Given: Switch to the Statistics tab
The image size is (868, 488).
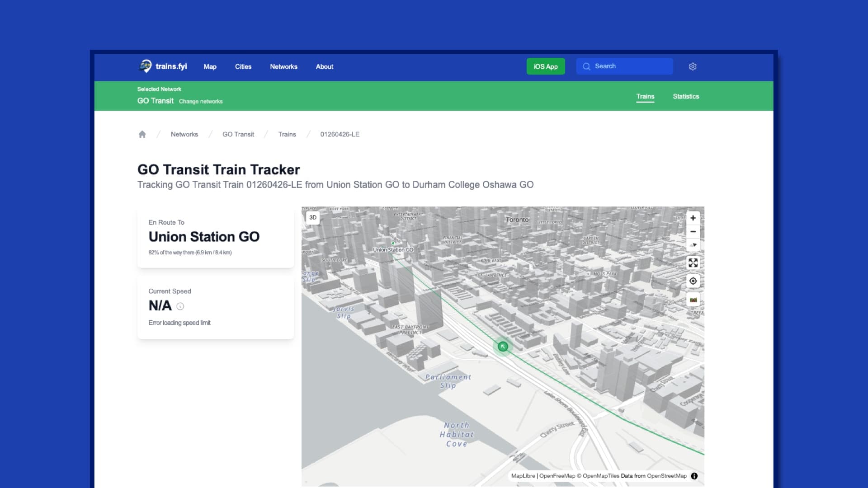Looking at the screenshot, I should pyautogui.click(x=685, y=96).
